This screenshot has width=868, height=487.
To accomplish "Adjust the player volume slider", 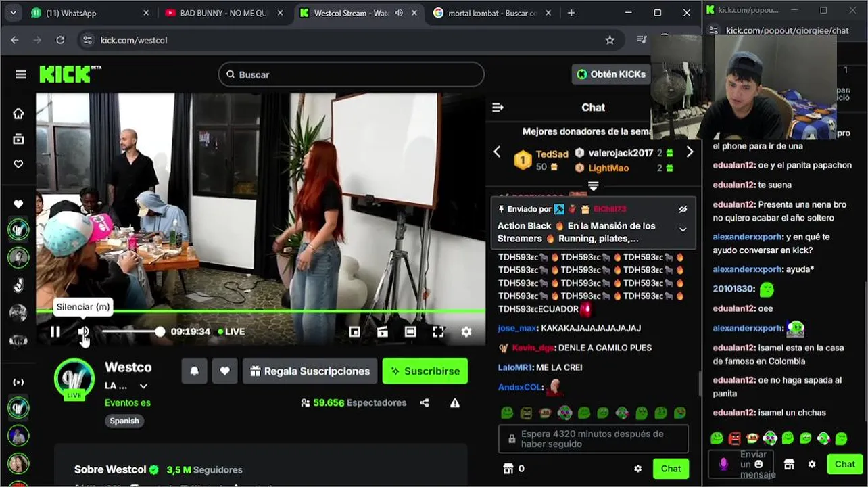I will [x=133, y=331].
